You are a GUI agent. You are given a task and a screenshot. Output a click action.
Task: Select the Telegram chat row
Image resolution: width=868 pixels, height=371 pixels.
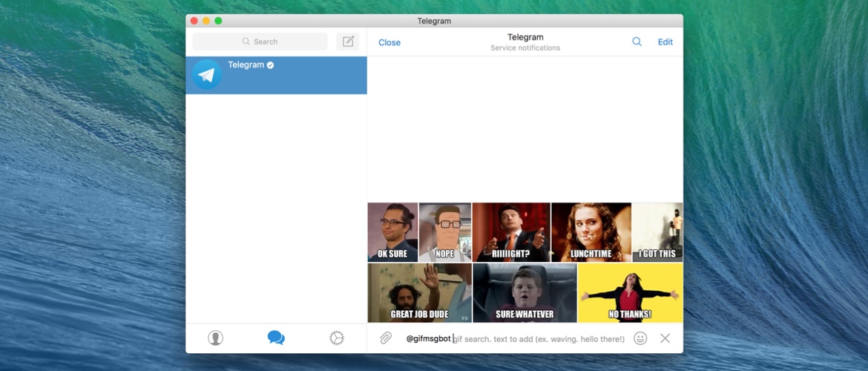tap(276, 75)
